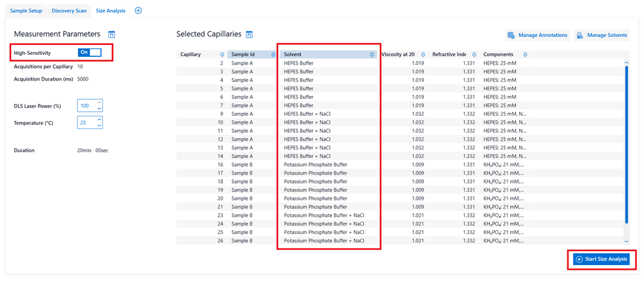The height and width of the screenshot is (281, 644).
Task: Toggle the High-Sensitivity switch
Action: point(89,52)
